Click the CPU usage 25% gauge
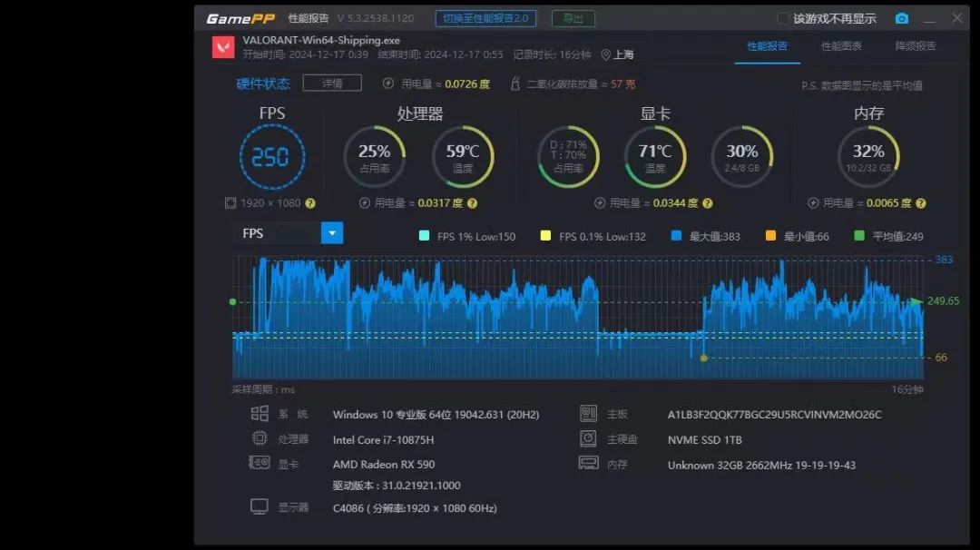Screen dimensions: 980x550 pyautogui.click(x=375, y=157)
